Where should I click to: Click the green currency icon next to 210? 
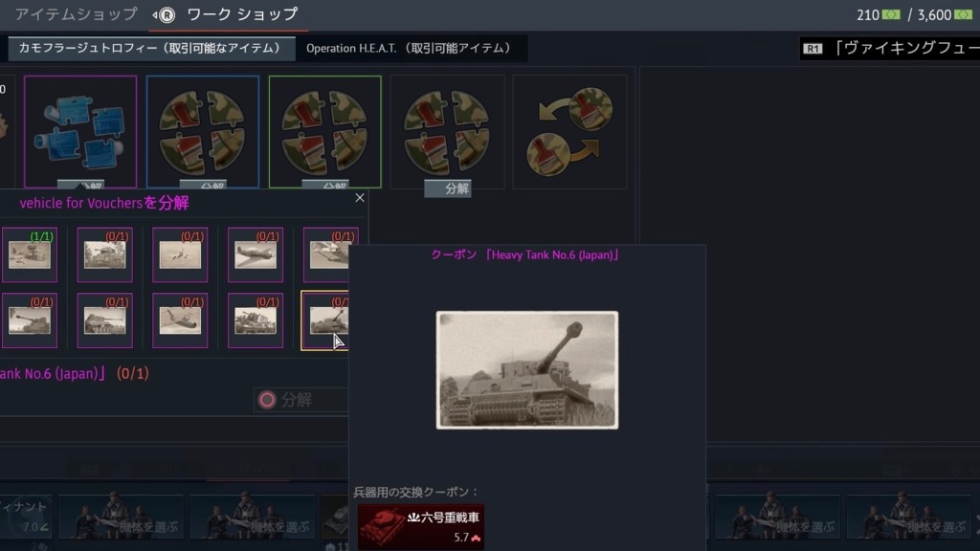pos(891,15)
